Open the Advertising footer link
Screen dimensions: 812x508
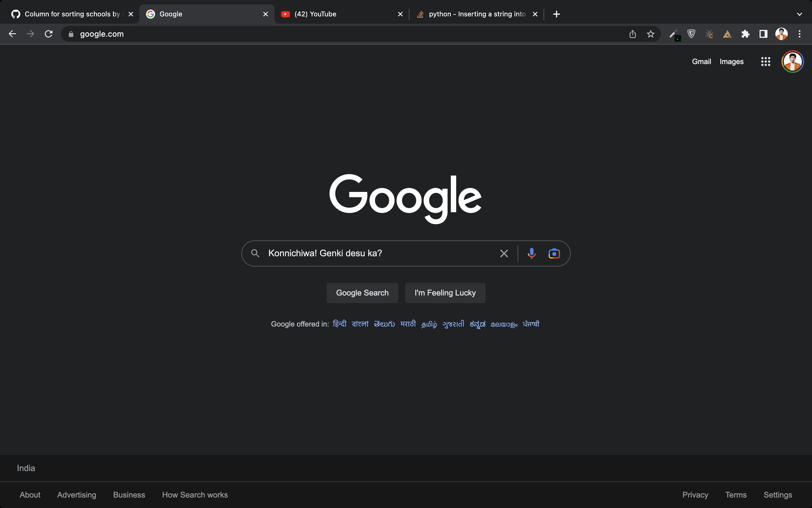tap(76, 494)
